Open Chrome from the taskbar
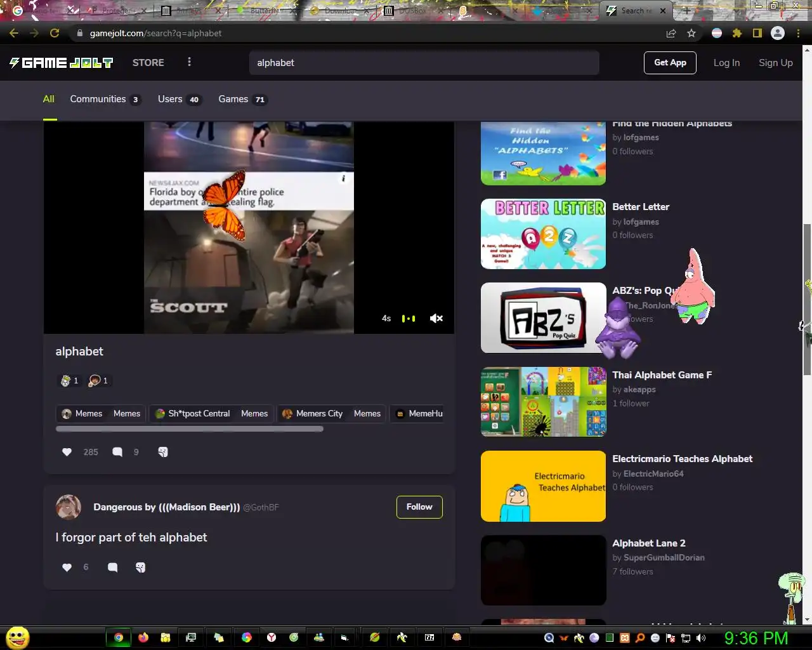The width and height of the screenshot is (812, 650). point(119,637)
